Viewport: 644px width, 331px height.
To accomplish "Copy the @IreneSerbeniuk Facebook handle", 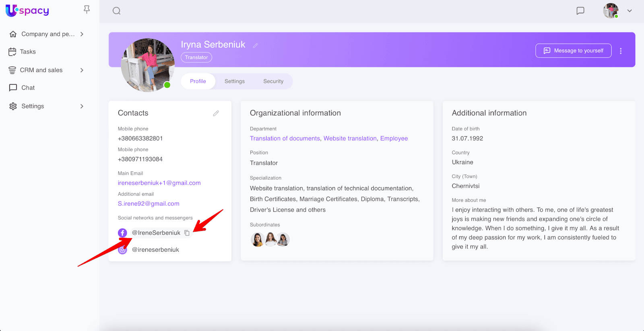I will point(187,233).
